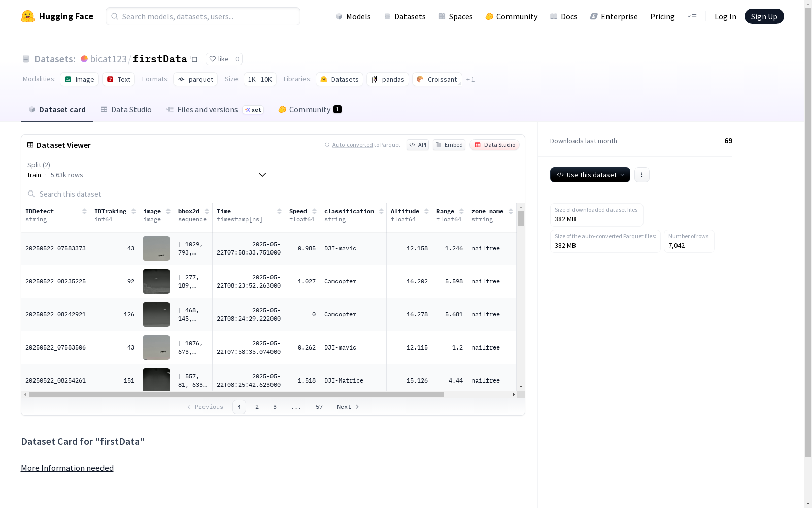
Task: Go to the Next page of rows
Action: 348,407
